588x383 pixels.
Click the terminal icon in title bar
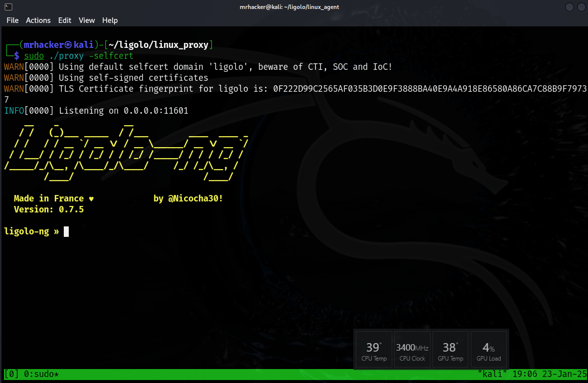pos(8,7)
